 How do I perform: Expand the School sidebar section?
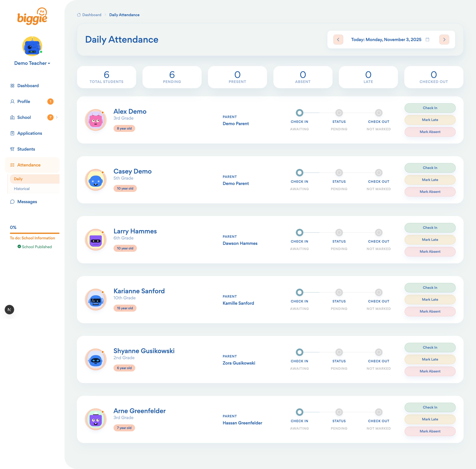pyautogui.click(x=57, y=117)
